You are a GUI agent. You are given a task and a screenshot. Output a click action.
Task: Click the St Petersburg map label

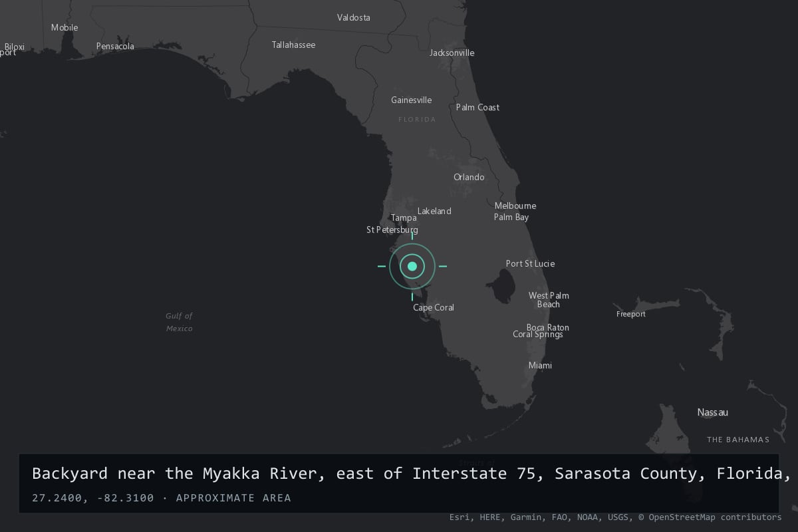click(392, 230)
